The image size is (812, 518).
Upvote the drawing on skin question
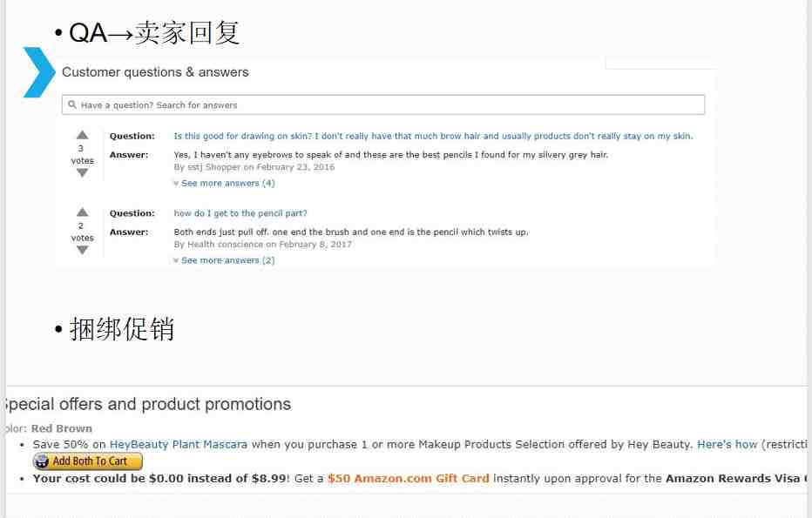click(x=83, y=135)
